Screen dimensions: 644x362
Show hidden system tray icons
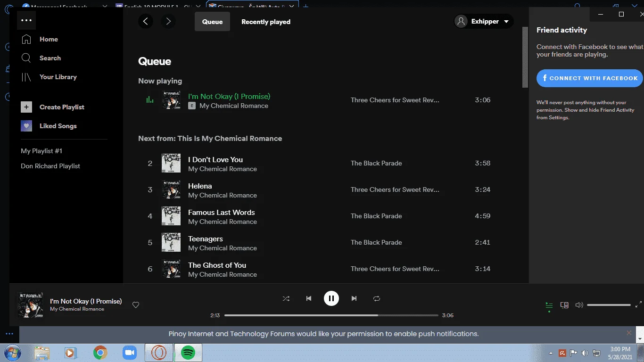coord(551,353)
